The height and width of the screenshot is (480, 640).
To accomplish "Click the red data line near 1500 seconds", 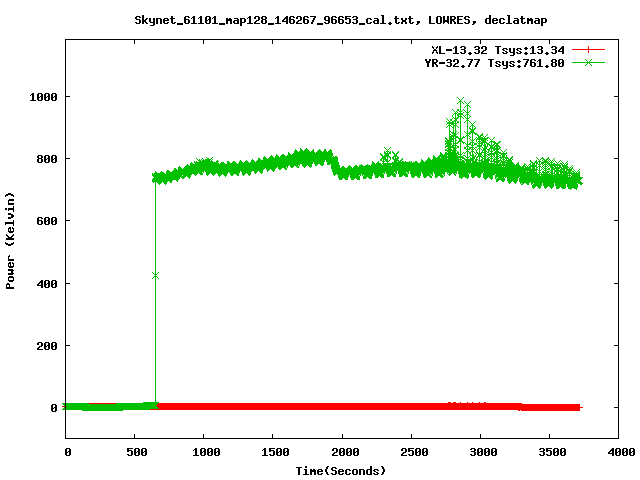I will pyautogui.click(x=273, y=407).
